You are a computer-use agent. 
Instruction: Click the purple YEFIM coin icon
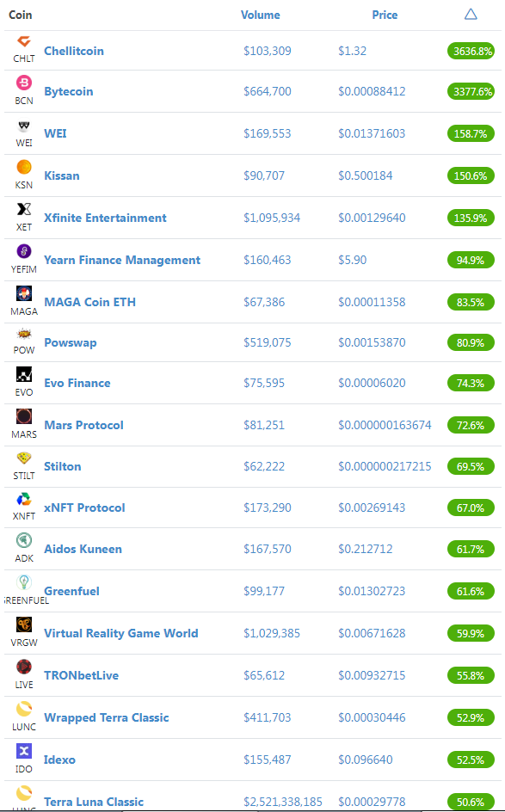tap(24, 251)
